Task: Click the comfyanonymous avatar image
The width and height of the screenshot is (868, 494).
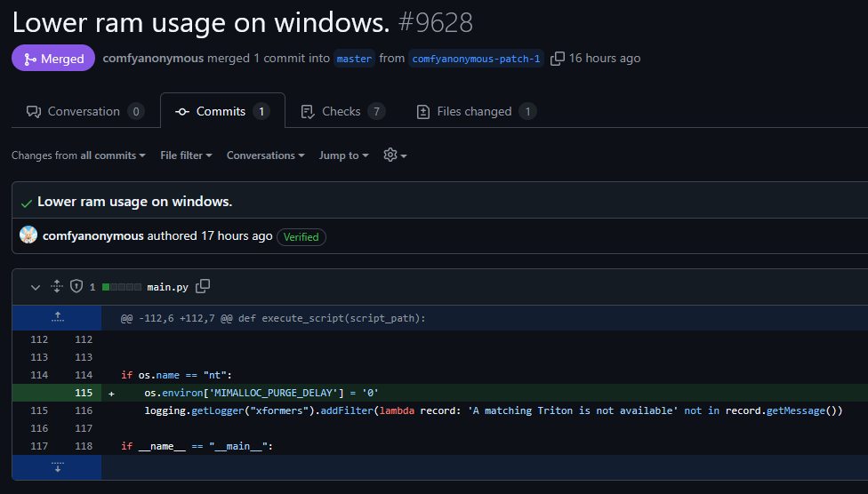Action: (28, 235)
